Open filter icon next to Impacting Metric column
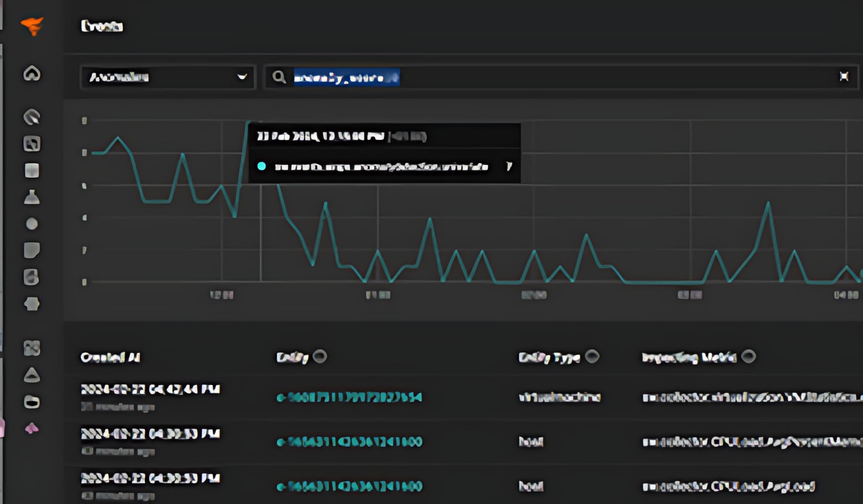The width and height of the screenshot is (863, 504). pyautogui.click(x=748, y=357)
